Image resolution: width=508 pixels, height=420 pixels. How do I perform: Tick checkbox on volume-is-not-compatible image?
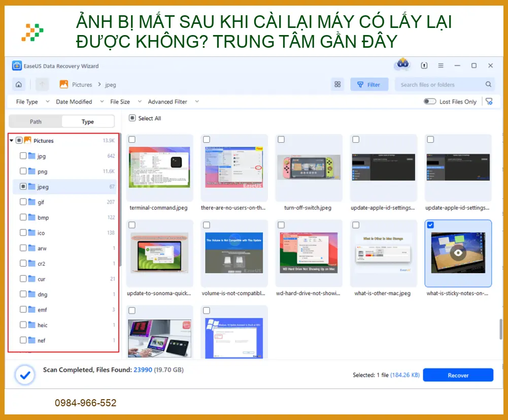coord(207,225)
